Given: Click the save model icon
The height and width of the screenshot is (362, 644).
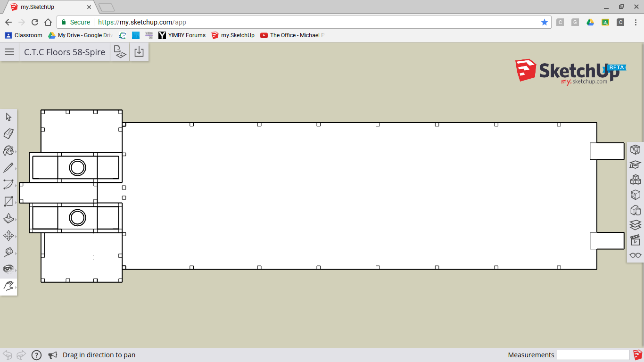Looking at the screenshot, I should click(120, 52).
